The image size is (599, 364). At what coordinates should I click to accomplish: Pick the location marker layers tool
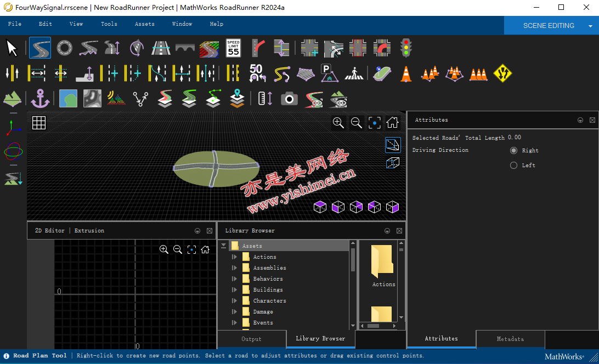[x=237, y=99]
